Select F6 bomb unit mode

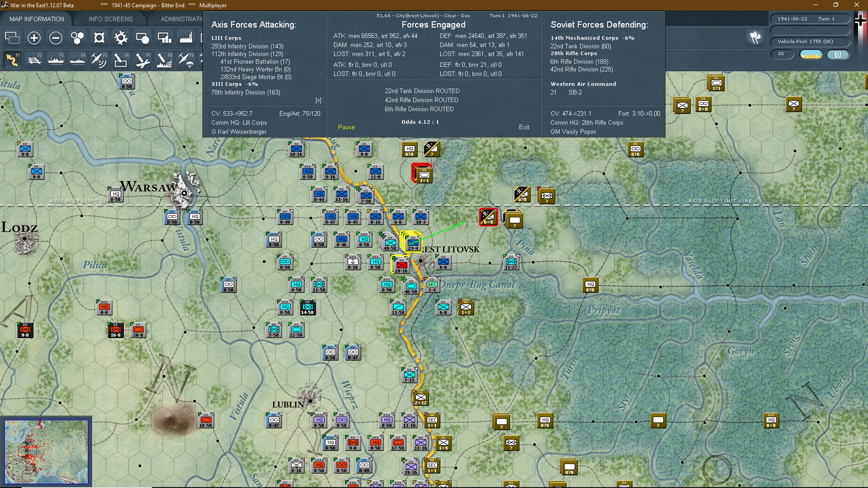(121, 60)
